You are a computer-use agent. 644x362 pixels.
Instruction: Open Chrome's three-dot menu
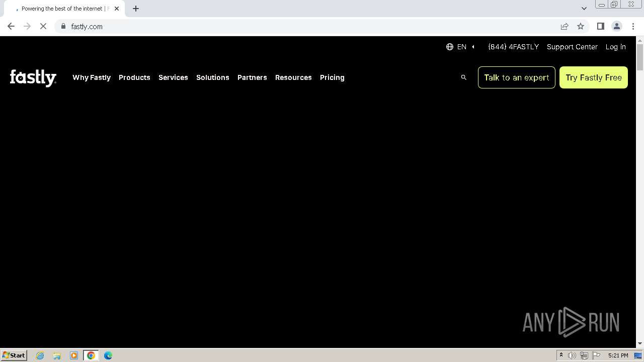633,26
